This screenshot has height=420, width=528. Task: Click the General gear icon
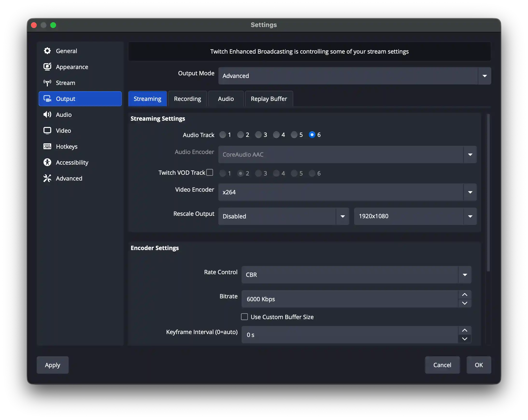(x=47, y=51)
